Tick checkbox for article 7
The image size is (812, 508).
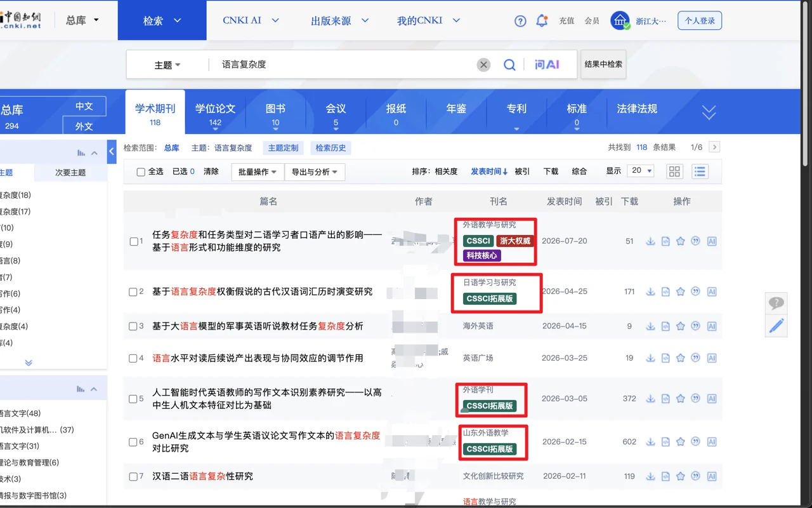click(133, 476)
